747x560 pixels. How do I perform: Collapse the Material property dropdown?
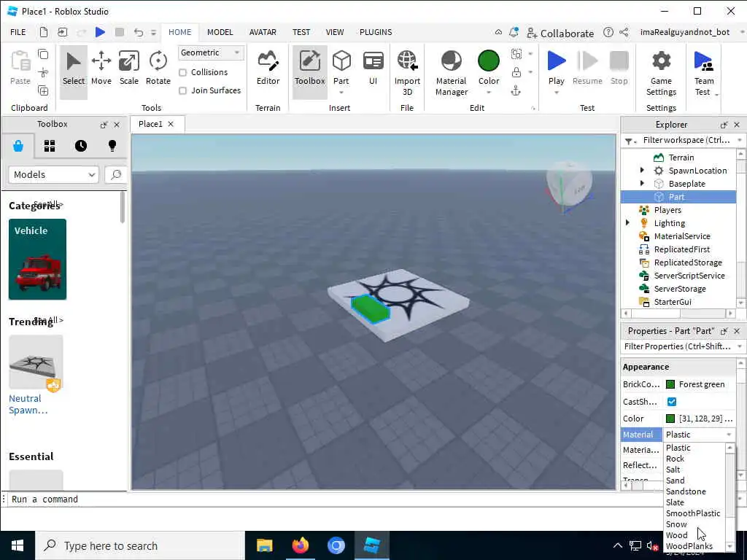point(729,435)
